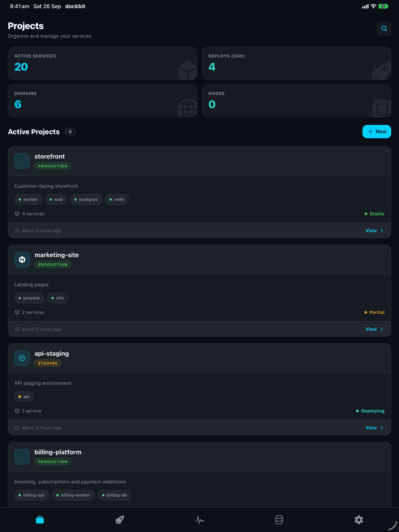Viewport: 399px width, 532px height.
Task: Click View link on marketing-site card
Action: (x=375, y=329)
